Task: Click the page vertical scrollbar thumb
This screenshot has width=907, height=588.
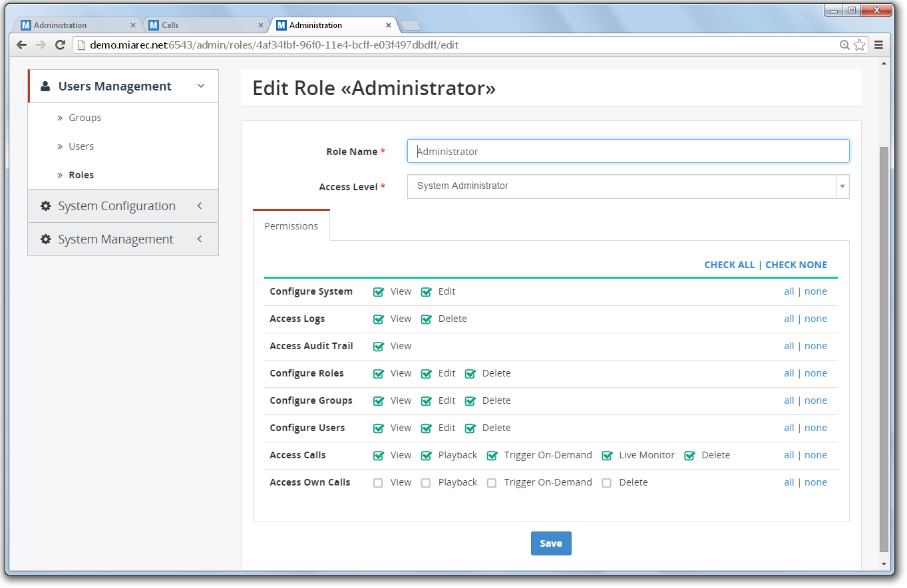Action: pyautogui.click(x=884, y=346)
